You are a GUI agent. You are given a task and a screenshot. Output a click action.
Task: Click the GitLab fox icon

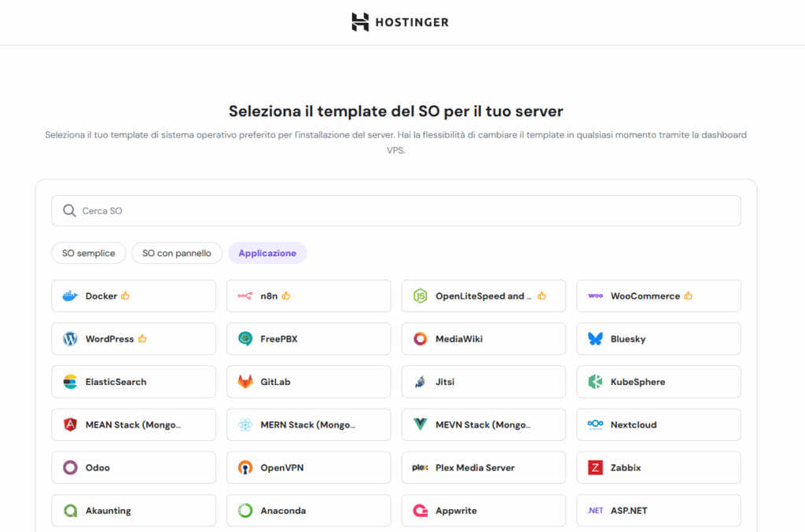245,382
